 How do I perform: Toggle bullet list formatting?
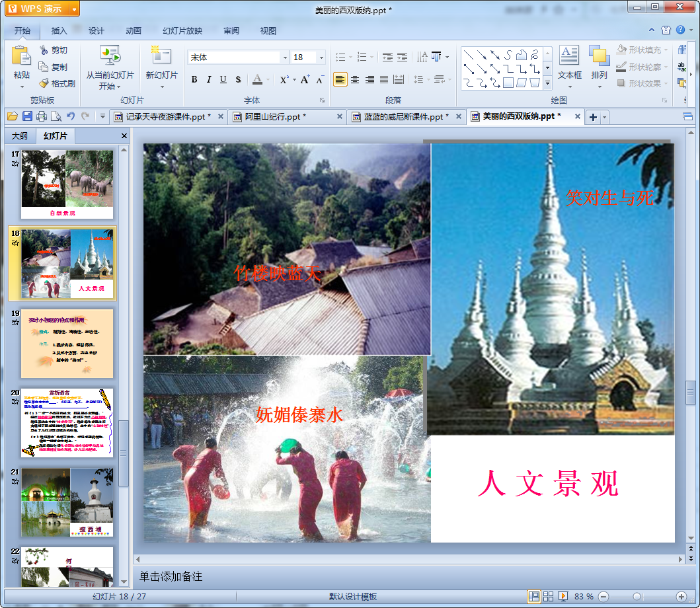[x=340, y=57]
